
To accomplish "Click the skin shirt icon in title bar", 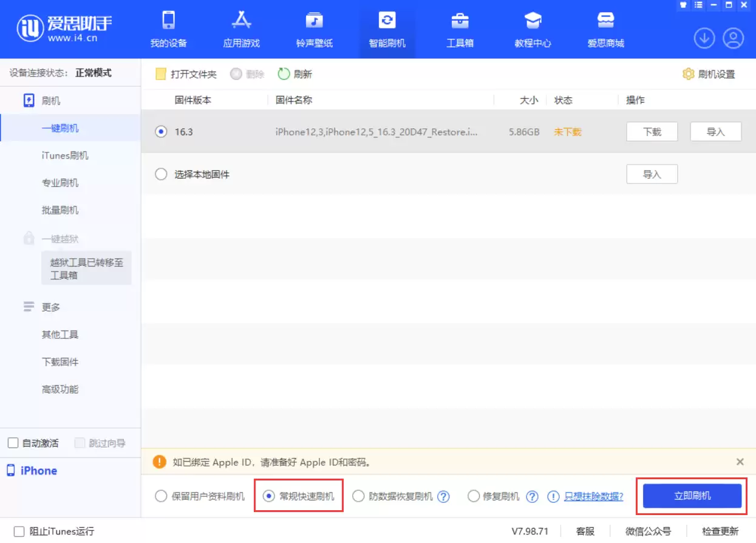I will click(683, 4).
